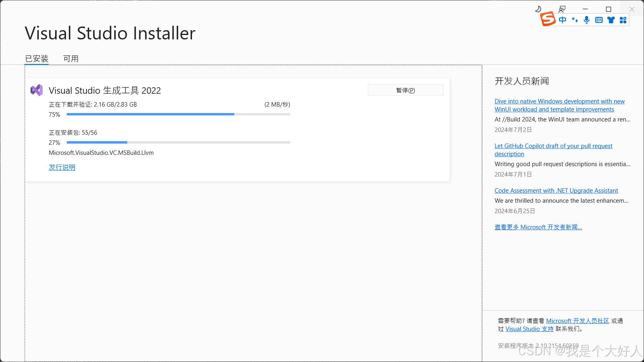644x362 pixels.
Task: Click the 开发人员新闻 heading
Action: (x=522, y=81)
